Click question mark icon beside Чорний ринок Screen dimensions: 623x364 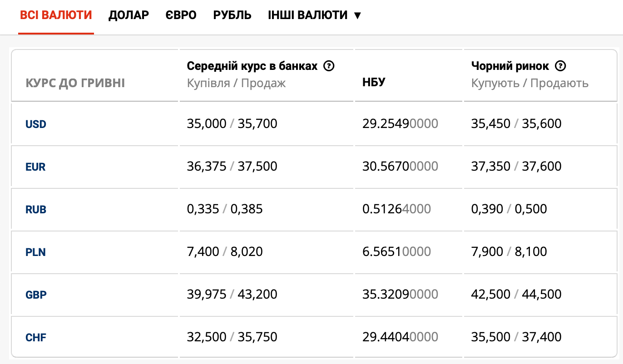561,66
